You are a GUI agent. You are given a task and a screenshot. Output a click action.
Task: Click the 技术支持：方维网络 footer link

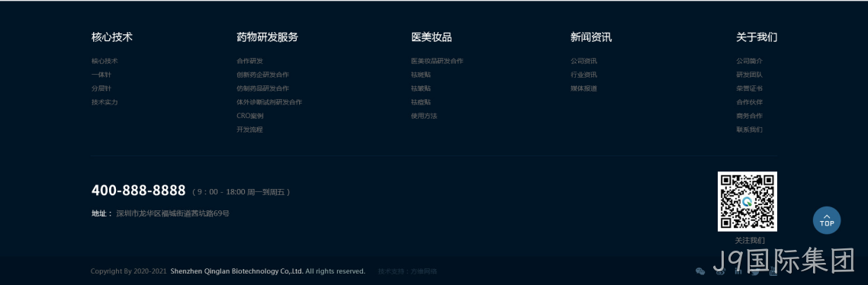point(407,271)
